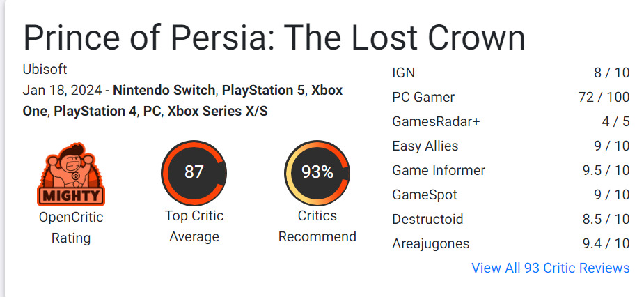Screen dimensions: 644x297
Task: Click the OpenCritic Rating caption
Action: coord(71,227)
